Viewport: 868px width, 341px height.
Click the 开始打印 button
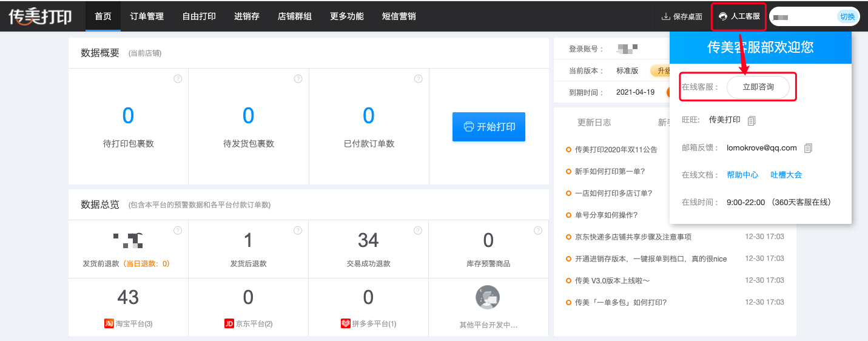[489, 127]
